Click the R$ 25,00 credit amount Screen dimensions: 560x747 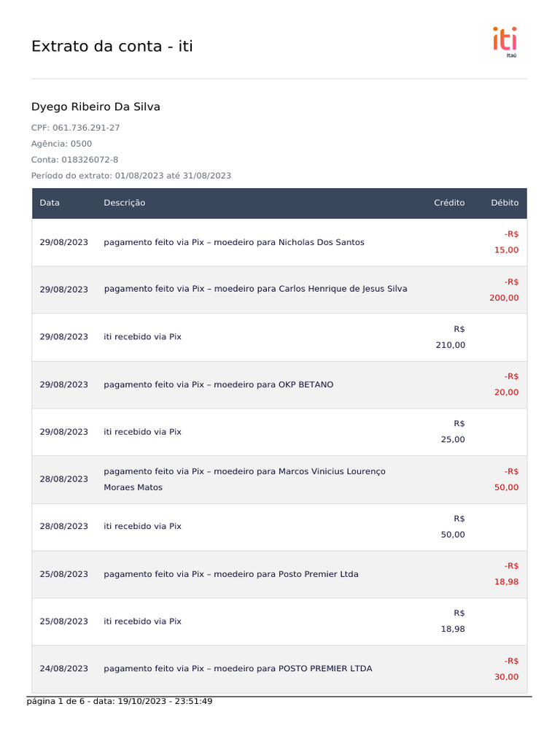coord(453,432)
